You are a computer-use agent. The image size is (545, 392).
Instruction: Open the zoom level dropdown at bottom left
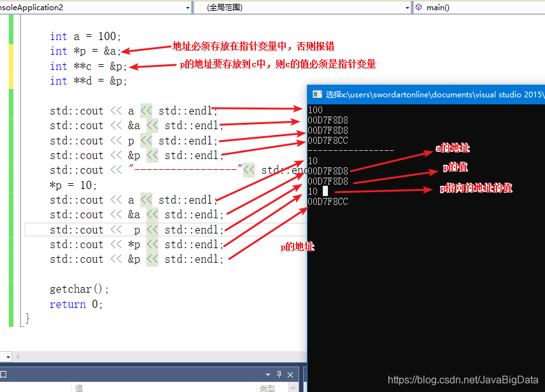[x=8, y=356]
